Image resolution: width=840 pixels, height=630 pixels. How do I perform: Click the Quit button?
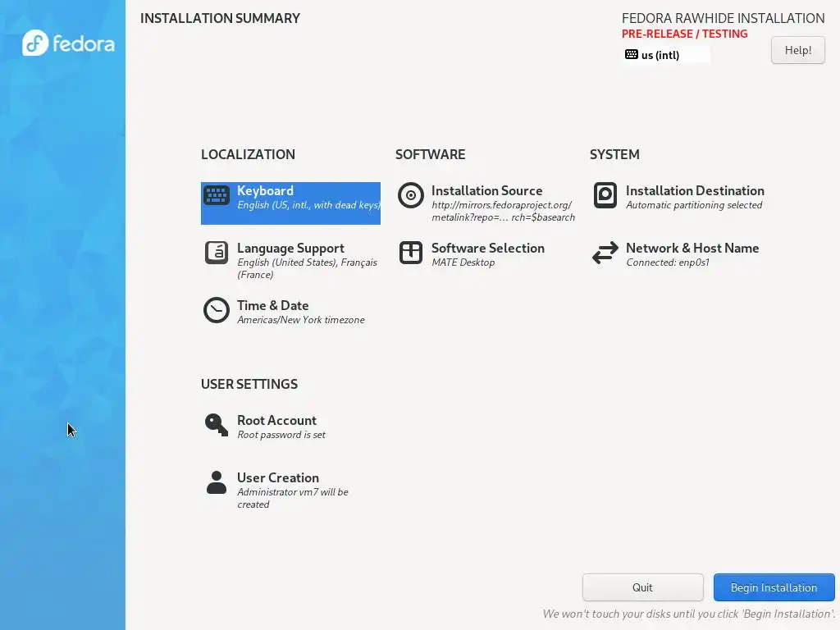[x=643, y=587]
